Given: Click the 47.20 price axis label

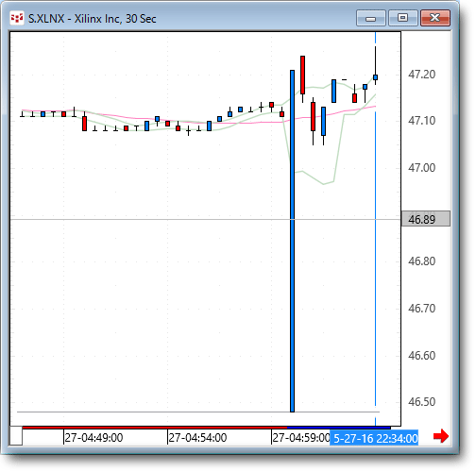Looking at the screenshot, I should coord(422,75).
